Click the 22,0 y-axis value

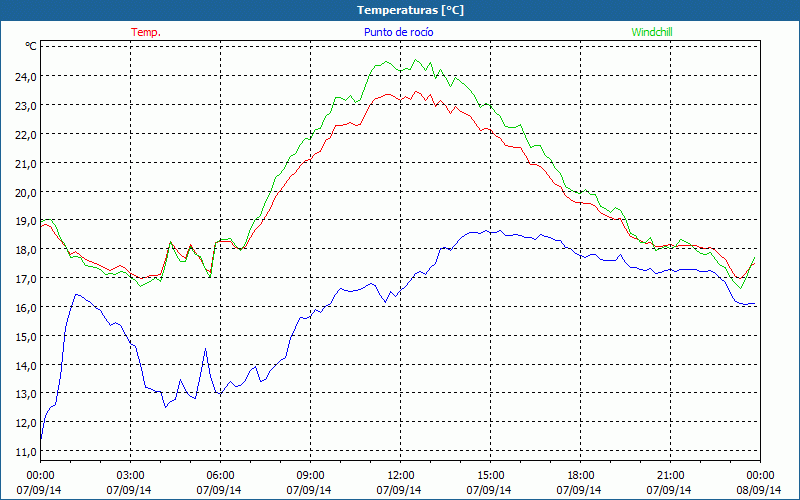click(x=26, y=135)
